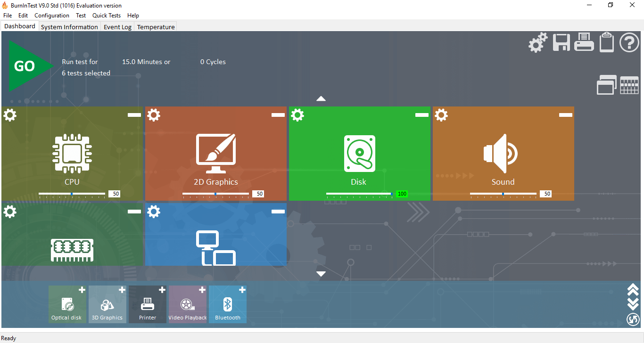Viewport: 644px width, 343px height.
Task: Switch to System Information tab
Action: click(69, 27)
